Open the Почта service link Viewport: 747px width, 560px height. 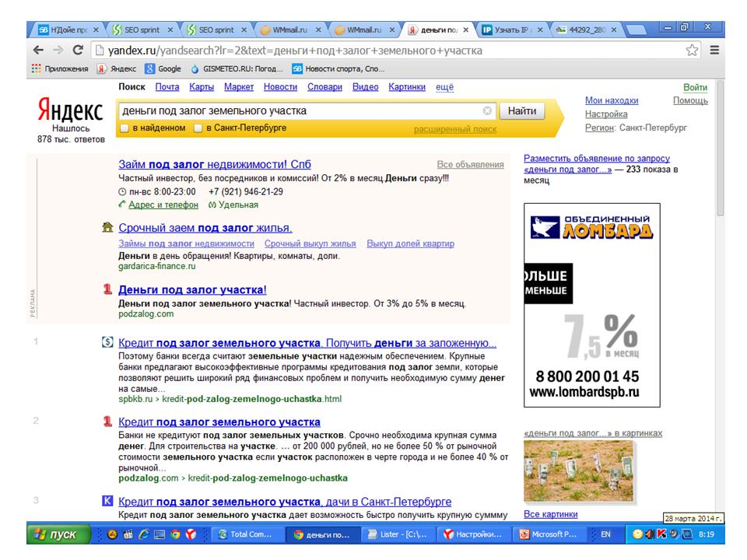167,87
